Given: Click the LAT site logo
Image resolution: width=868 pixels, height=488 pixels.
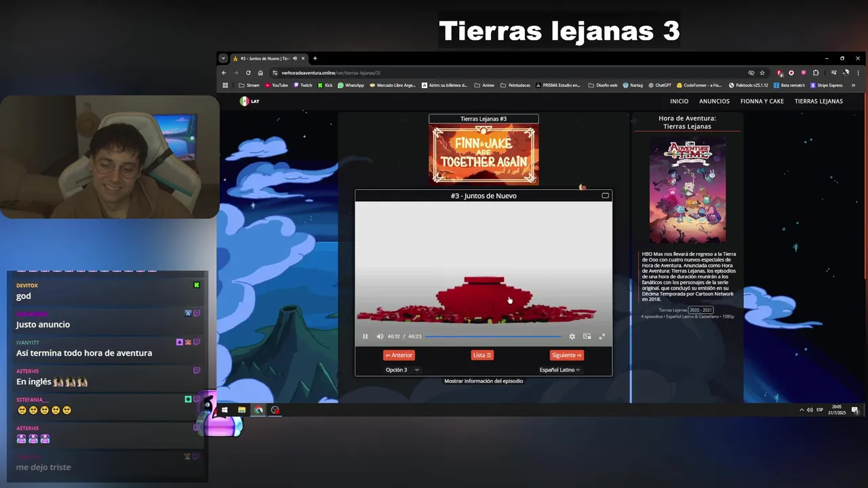Looking at the screenshot, I should [x=249, y=101].
